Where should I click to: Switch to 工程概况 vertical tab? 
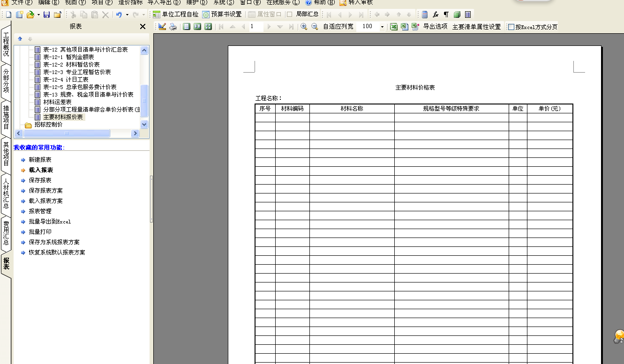6,45
